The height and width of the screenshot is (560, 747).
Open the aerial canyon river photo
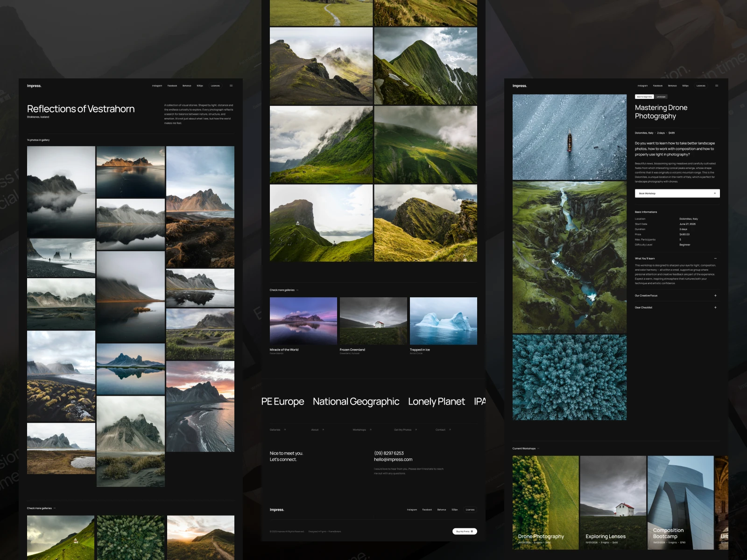[x=570, y=257]
